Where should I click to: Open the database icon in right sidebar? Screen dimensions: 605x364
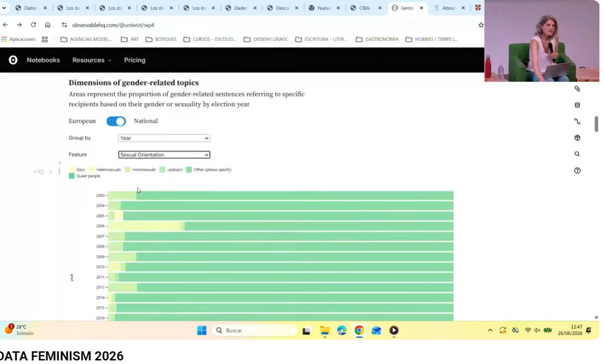577,105
